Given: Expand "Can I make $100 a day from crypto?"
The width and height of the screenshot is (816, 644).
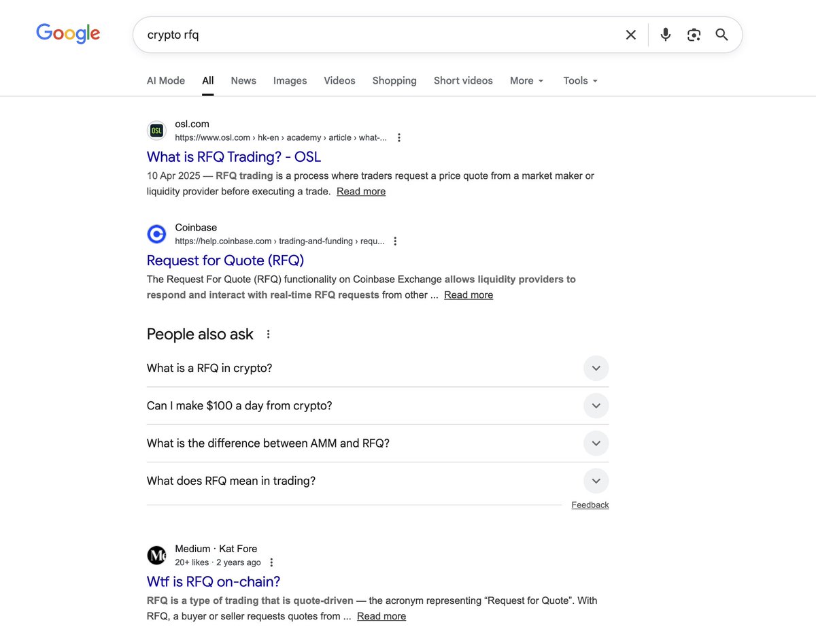Looking at the screenshot, I should pyautogui.click(x=377, y=406).
